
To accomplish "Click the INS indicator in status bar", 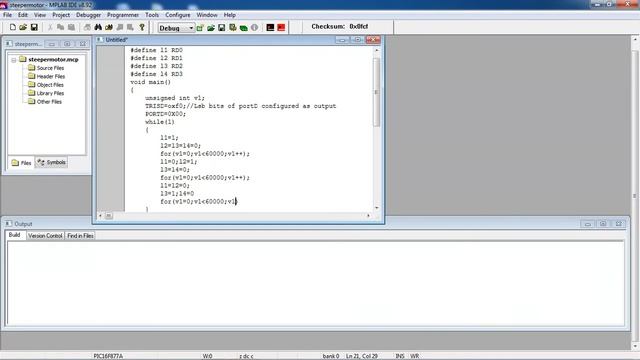I will click(400, 356).
